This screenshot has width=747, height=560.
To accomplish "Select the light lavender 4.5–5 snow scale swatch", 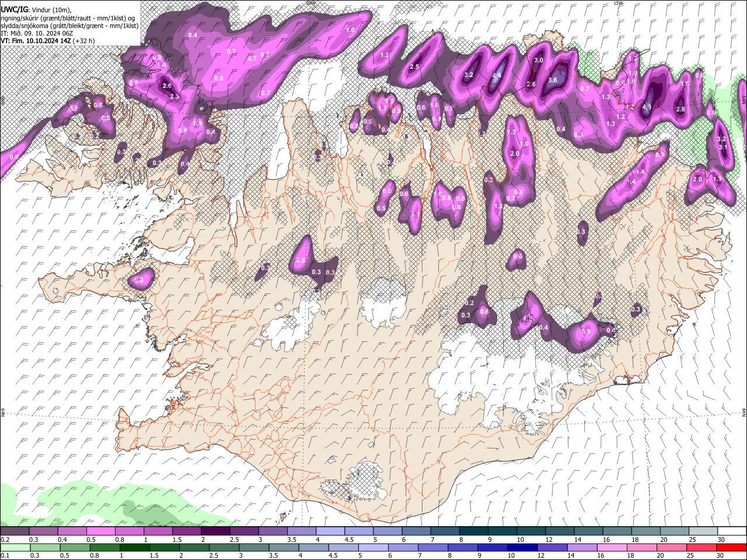I will pos(358,531).
